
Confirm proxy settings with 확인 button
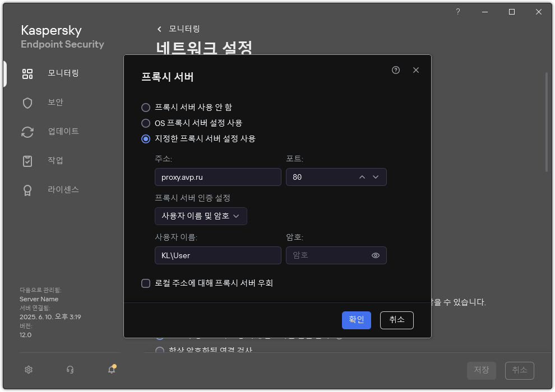click(357, 320)
